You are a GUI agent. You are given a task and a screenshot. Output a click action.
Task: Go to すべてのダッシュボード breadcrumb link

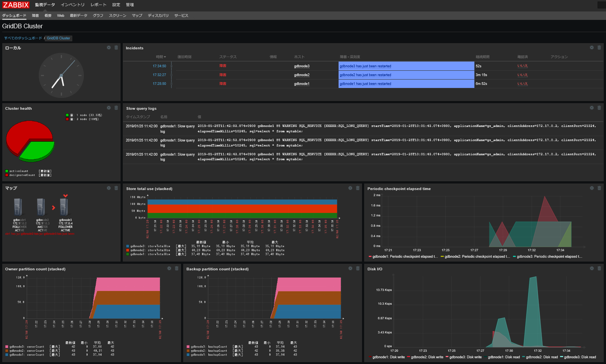(x=23, y=38)
